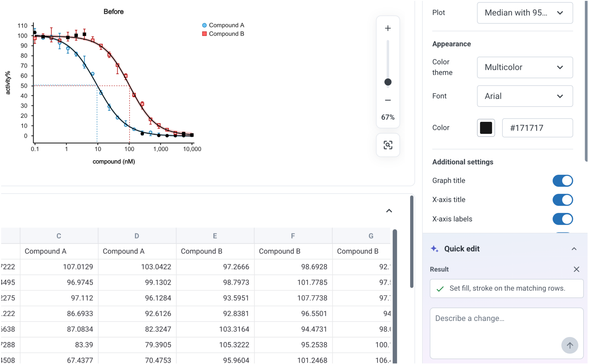Click the y-axis title activity%
589x364 pixels.
(8, 83)
